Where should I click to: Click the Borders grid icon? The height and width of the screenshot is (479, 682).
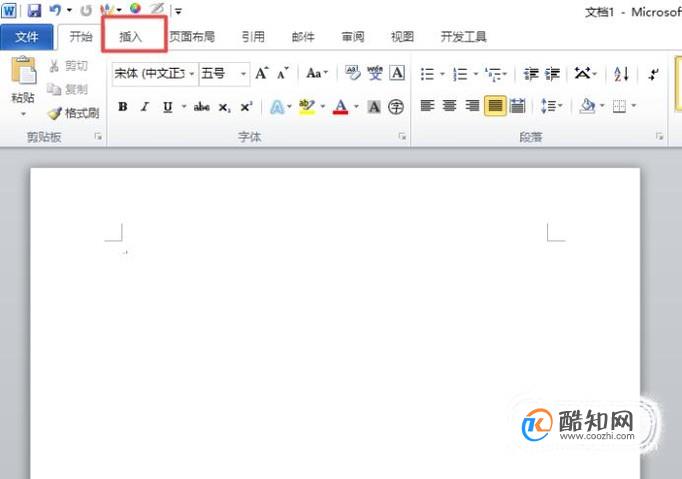pyautogui.click(x=619, y=106)
